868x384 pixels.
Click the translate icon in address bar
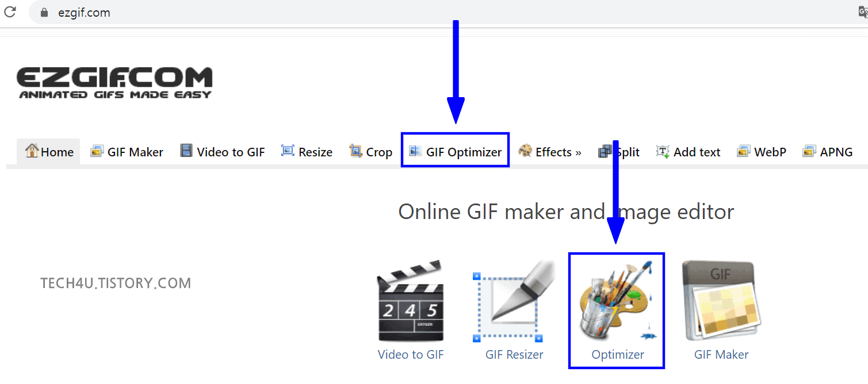pyautogui.click(x=863, y=12)
